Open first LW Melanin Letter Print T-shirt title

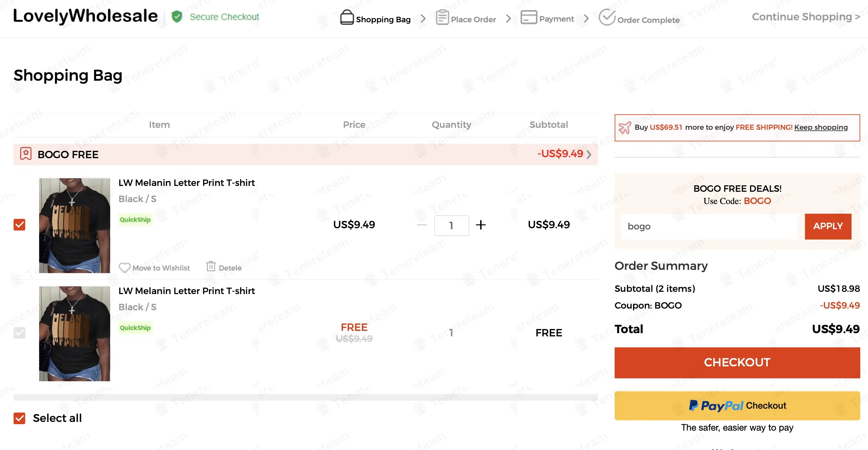point(187,183)
